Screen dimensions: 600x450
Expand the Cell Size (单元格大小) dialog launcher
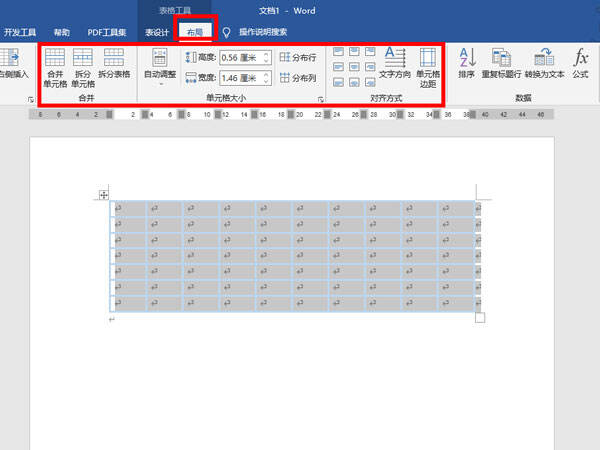[x=321, y=99]
